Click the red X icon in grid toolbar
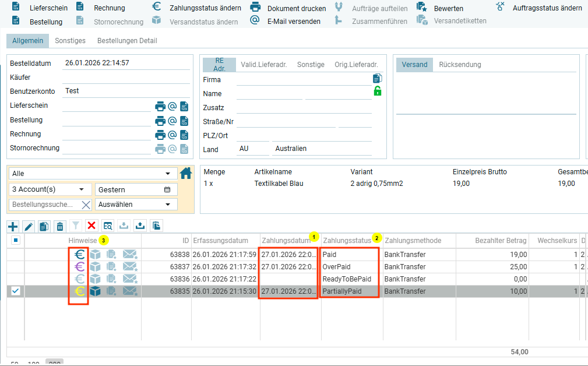 (91, 226)
